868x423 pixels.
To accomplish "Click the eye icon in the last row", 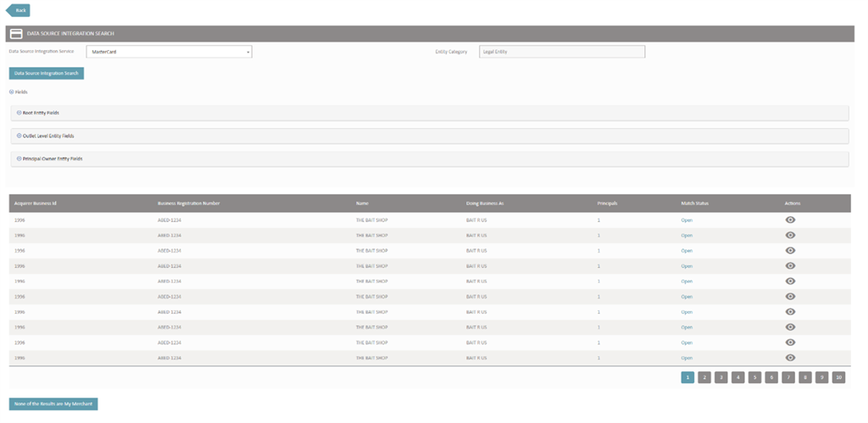I will click(790, 357).
